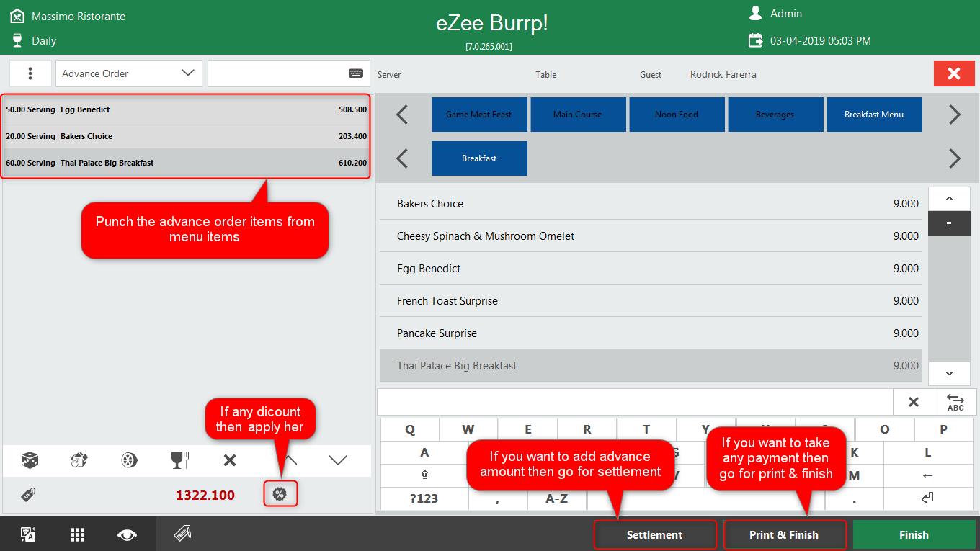Image resolution: width=980 pixels, height=551 pixels.
Task: Click the A-Z keyboard key
Action: coord(556,498)
